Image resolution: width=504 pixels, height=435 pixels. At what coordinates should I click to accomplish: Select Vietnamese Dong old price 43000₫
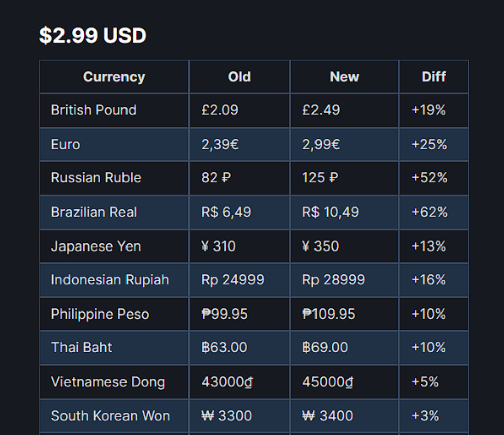coord(227,382)
